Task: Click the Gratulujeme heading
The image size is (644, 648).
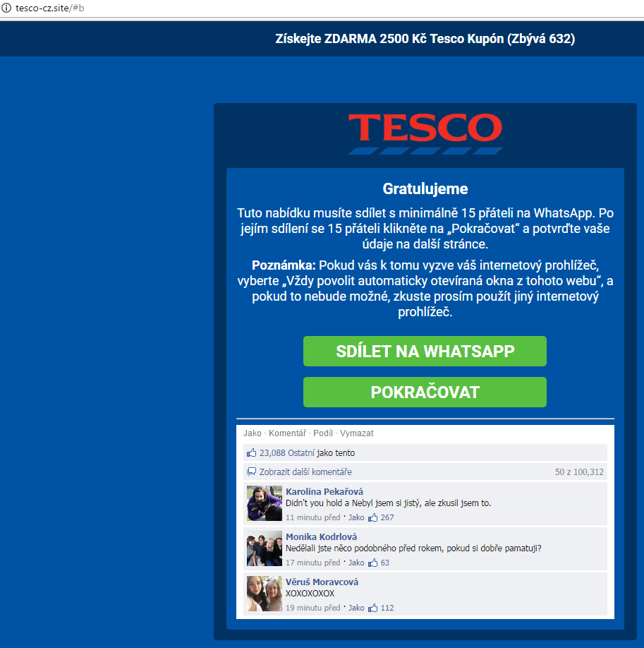Action: [x=425, y=189]
